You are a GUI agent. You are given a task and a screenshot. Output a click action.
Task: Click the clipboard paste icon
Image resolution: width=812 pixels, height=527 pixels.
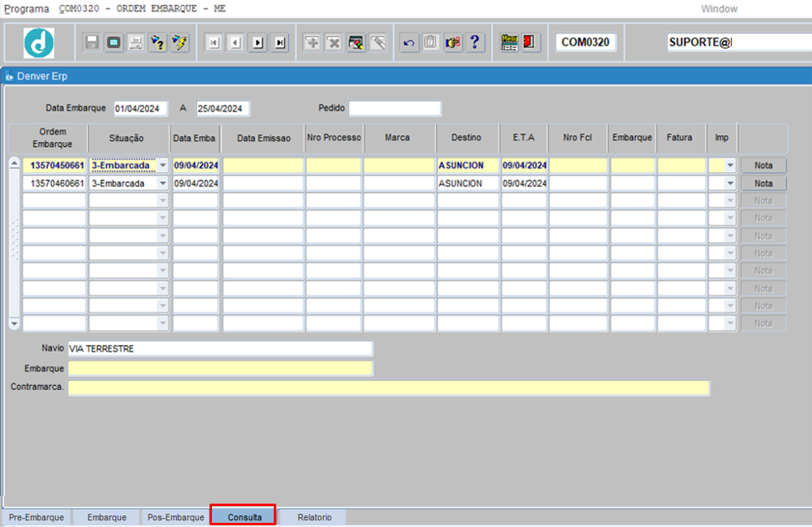click(x=431, y=43)
